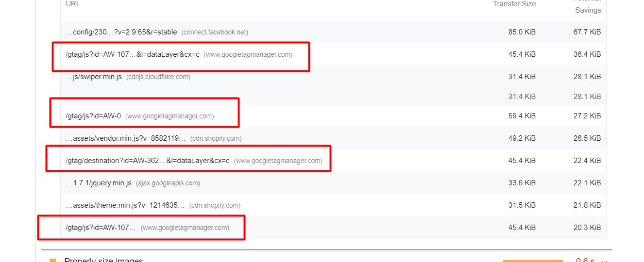Select the 36.4 KiB savings value

[587, 54]
